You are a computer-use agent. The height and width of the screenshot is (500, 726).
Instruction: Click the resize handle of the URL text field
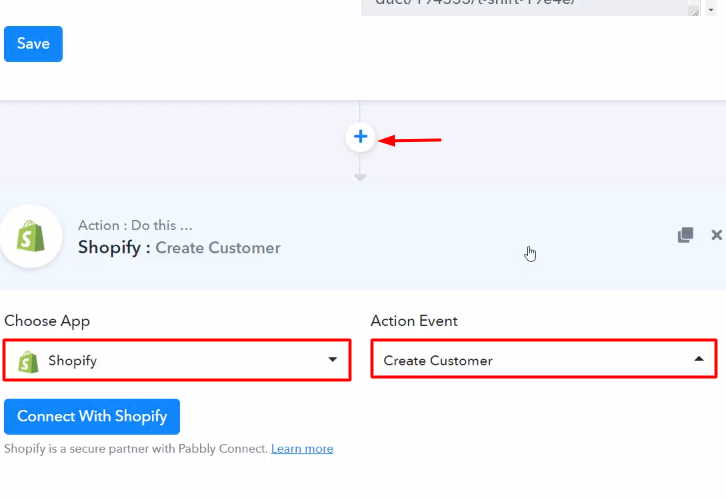694,11
